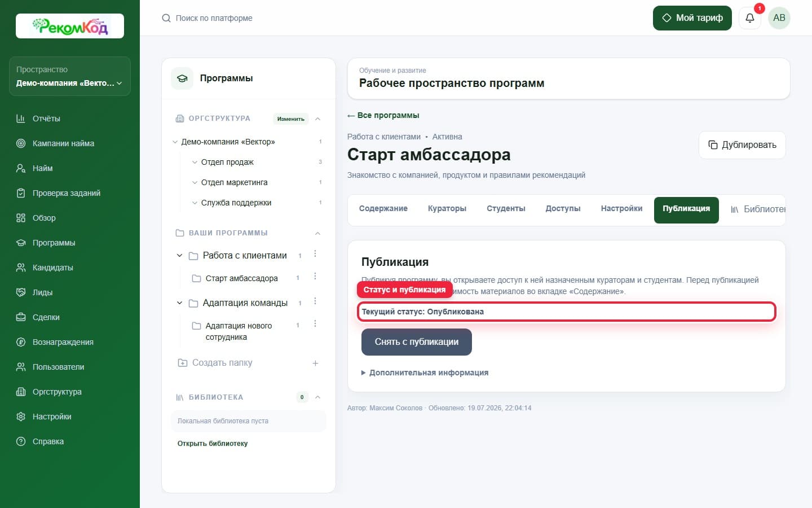Click the Кандидаты people icon
812x508 pixels.
21,268
